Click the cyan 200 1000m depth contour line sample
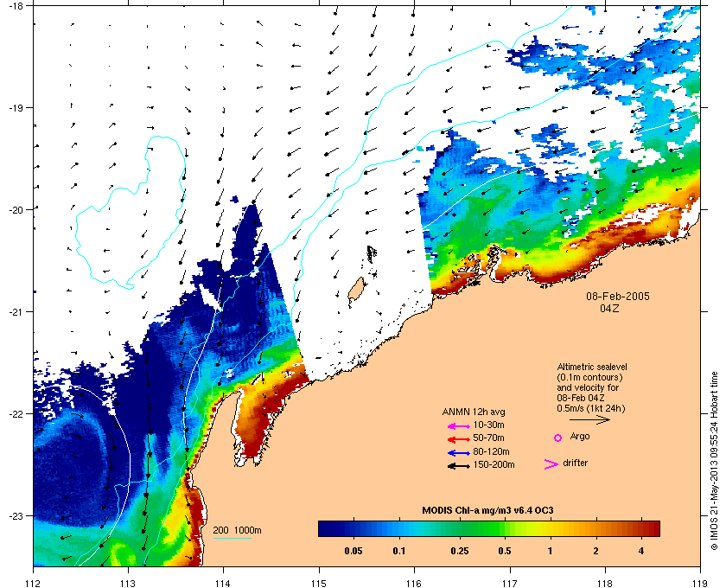The image size is (726, 588). (x=232, y=538)
